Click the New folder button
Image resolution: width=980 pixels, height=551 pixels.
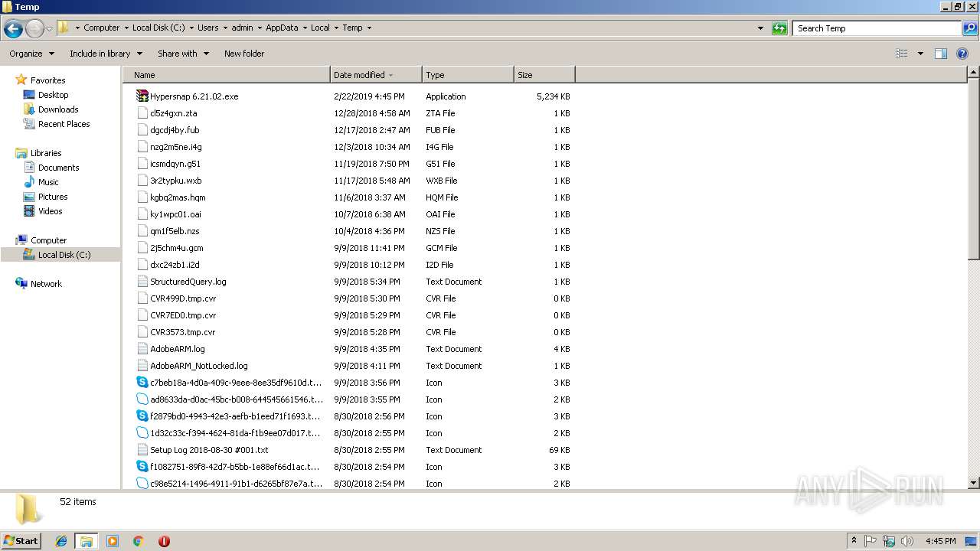[244, 54]
